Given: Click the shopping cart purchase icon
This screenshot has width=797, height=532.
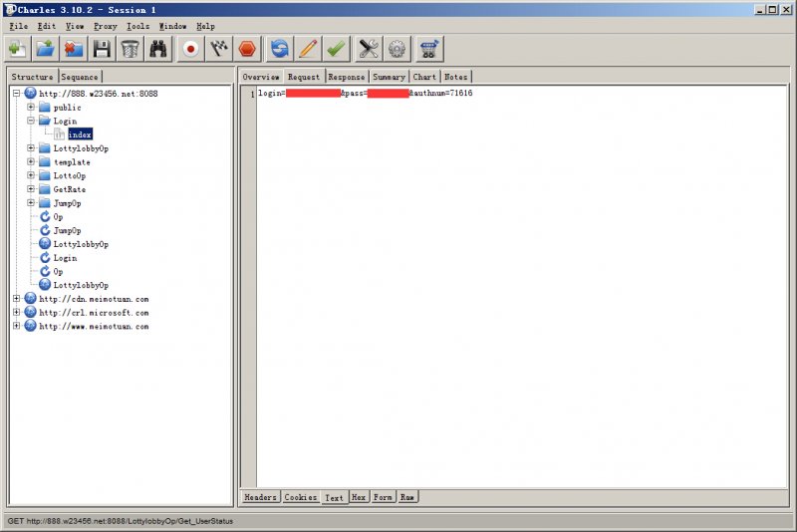Looking at the screenshot, I should [x=429, y=49].
